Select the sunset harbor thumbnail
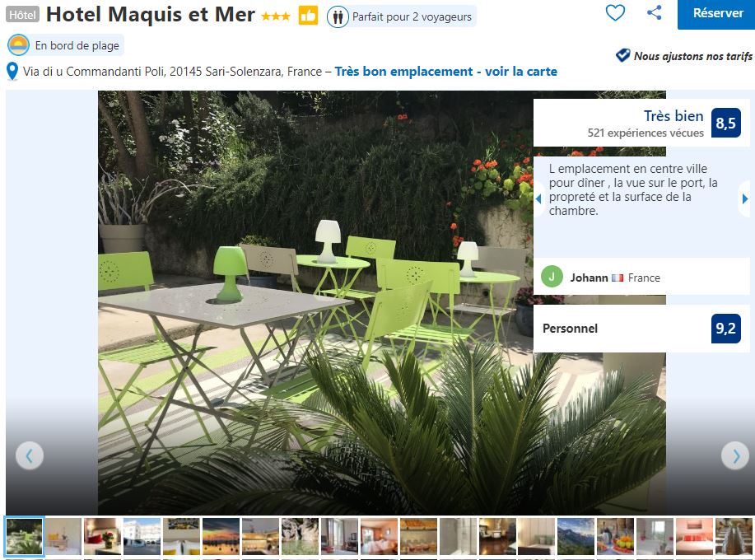Screen dimensions: 755x560 click(x=221, y=536)
